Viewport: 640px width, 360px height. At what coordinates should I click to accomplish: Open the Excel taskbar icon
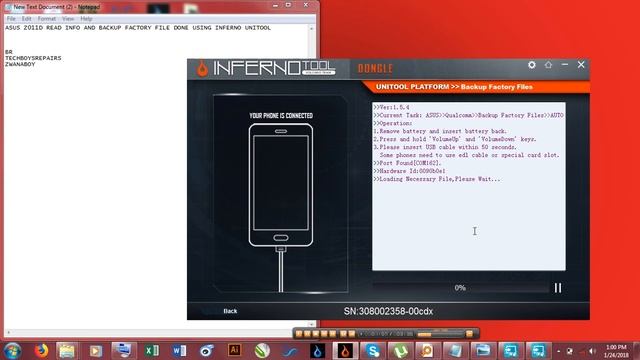pos(152,351)
